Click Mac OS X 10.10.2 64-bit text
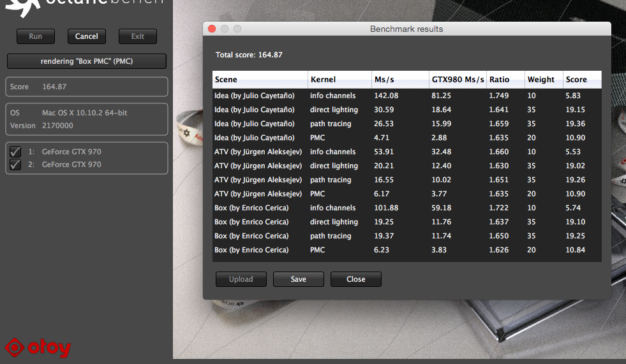The height and width of the screenshot is (364, 626). coord(85,113)
